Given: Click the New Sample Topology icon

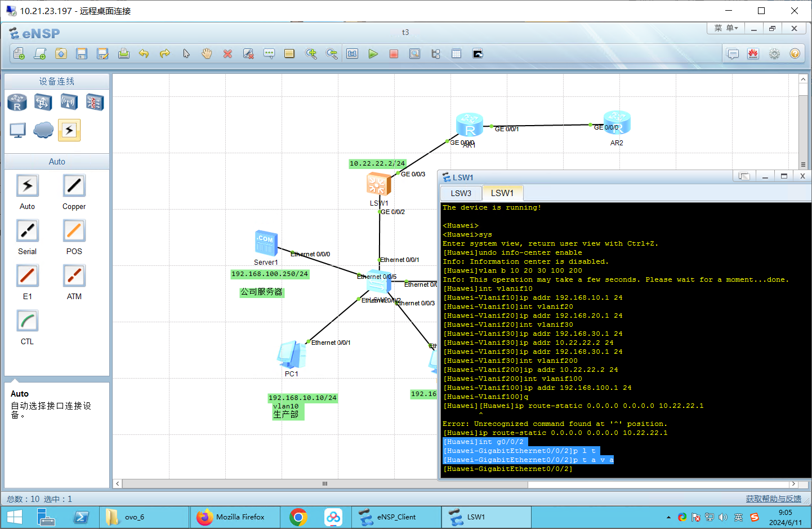Looking at the screenshot, I should pos(40,54).
